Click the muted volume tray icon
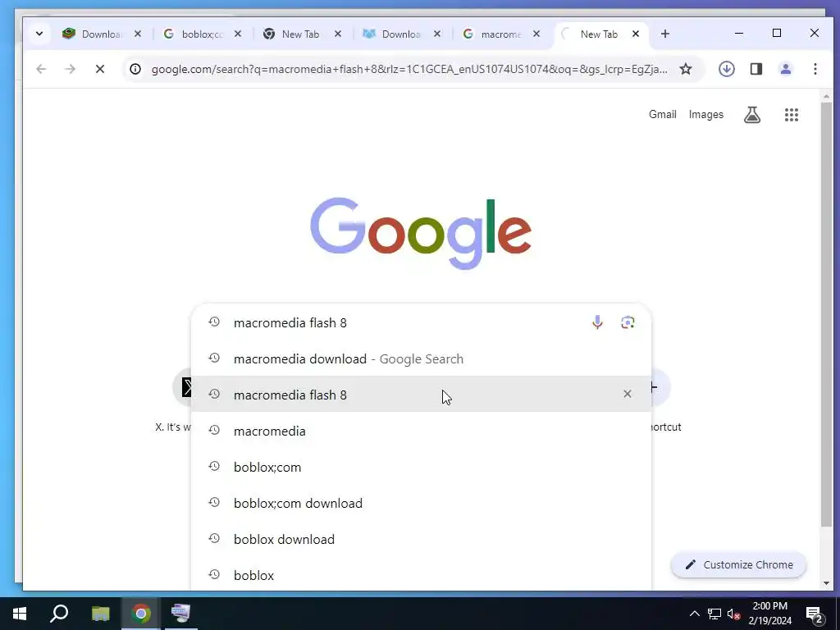Viewport: 840px width, 630px height. (734, 614)
